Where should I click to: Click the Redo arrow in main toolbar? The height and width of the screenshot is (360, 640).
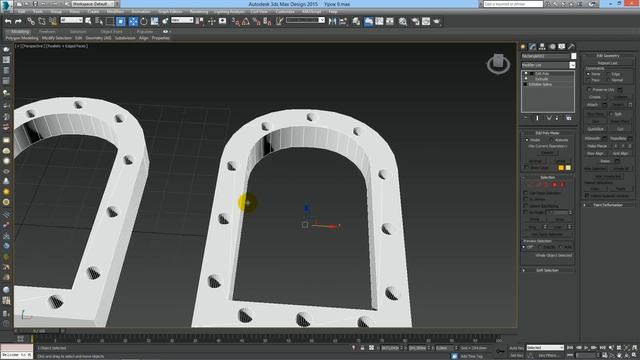(x=18, y=21)
